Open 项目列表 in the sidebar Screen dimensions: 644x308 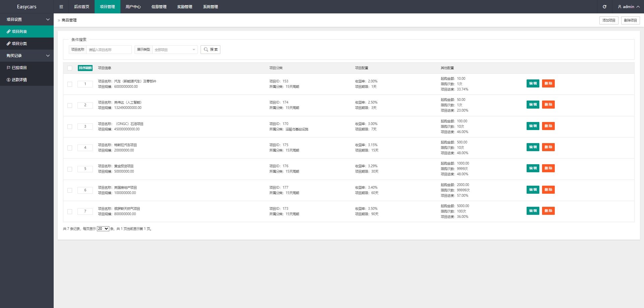27,32
